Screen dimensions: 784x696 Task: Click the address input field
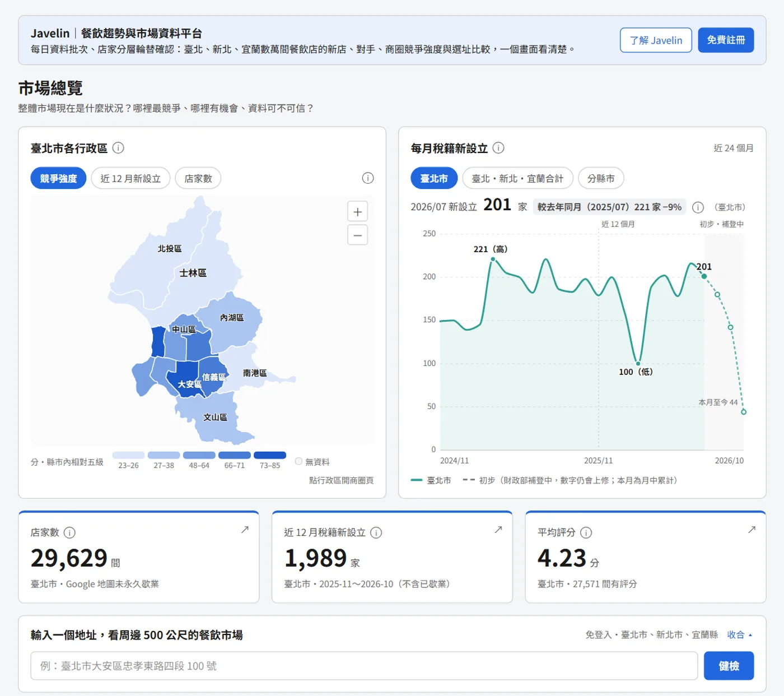tap(364, 666)
